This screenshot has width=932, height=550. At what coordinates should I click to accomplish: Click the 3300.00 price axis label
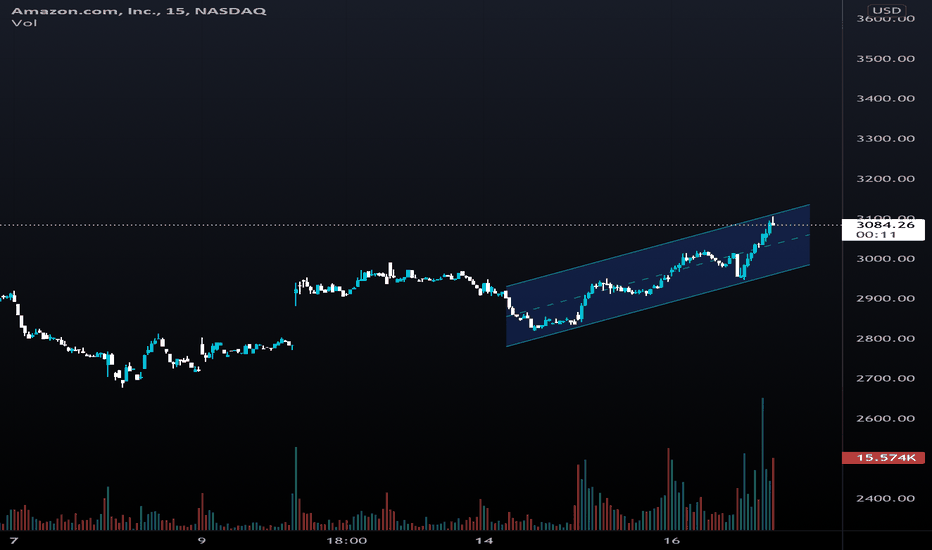pyautogui.click(x=885, y=139)
